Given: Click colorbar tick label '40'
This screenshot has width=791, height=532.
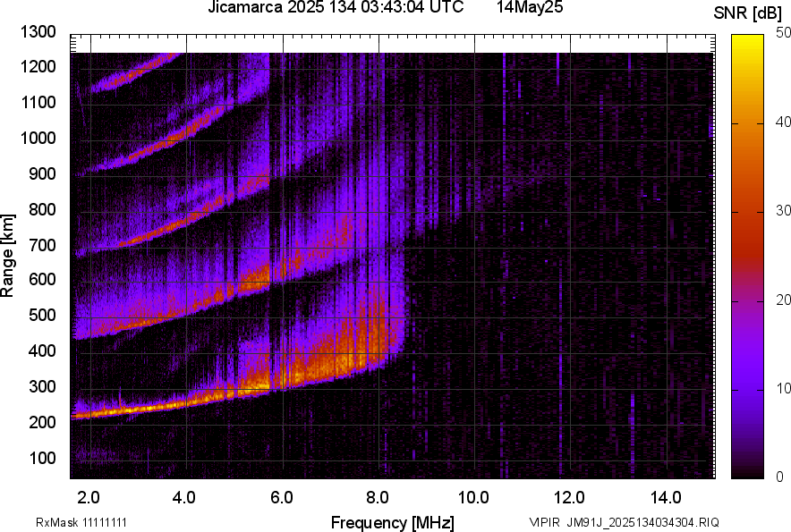Looking at the screenshot, I should point(783,122).
